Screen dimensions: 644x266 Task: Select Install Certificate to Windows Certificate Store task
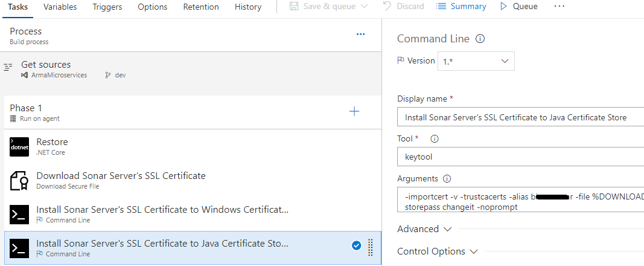tap(162, 210)
